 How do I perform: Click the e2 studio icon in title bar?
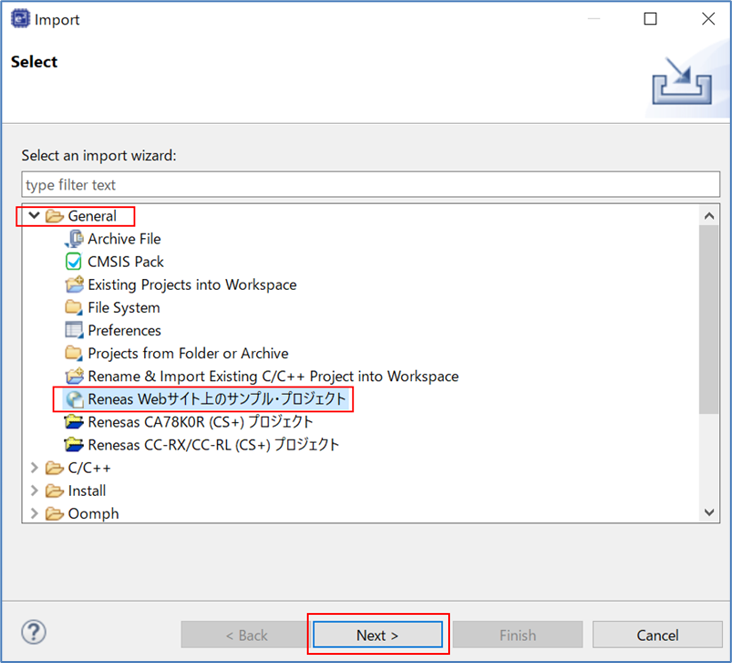[20, 19]
